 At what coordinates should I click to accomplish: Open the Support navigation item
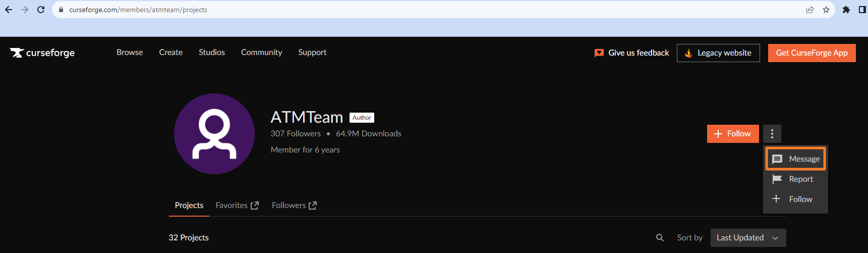(312, 53)
